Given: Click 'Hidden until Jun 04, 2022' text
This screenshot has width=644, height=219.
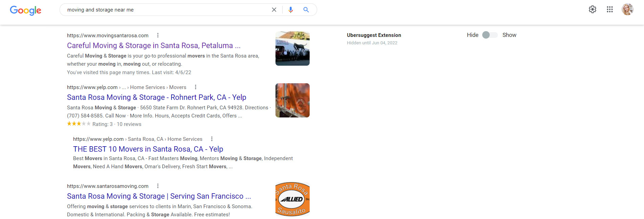Looking at the screenshot, I should tap(372, 43).
